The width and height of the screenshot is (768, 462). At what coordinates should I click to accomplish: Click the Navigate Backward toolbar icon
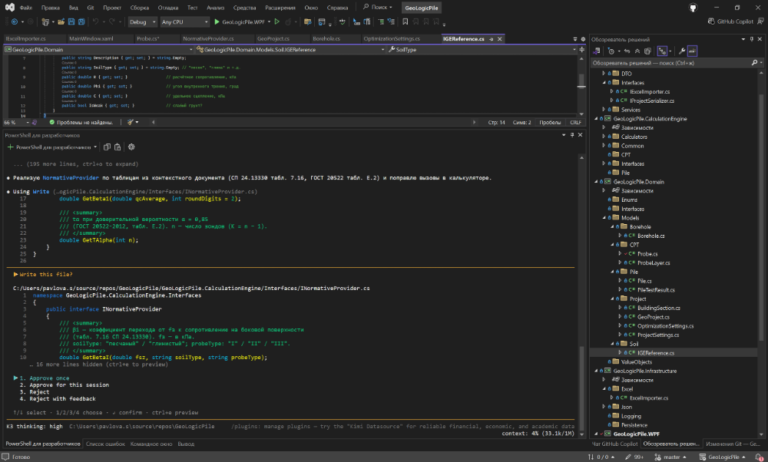tap(14, 22)
